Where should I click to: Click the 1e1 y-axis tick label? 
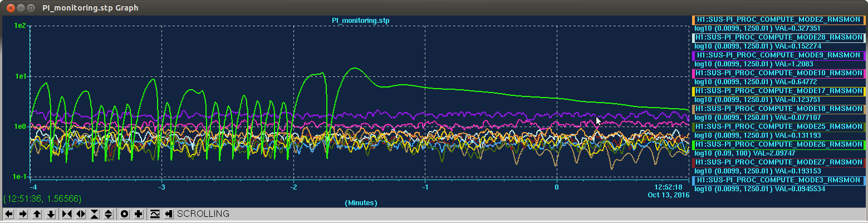(x=19, y=76)
